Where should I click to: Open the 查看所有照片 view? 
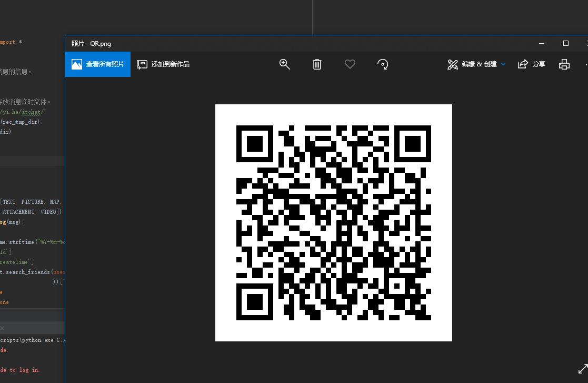coord(98,64)
